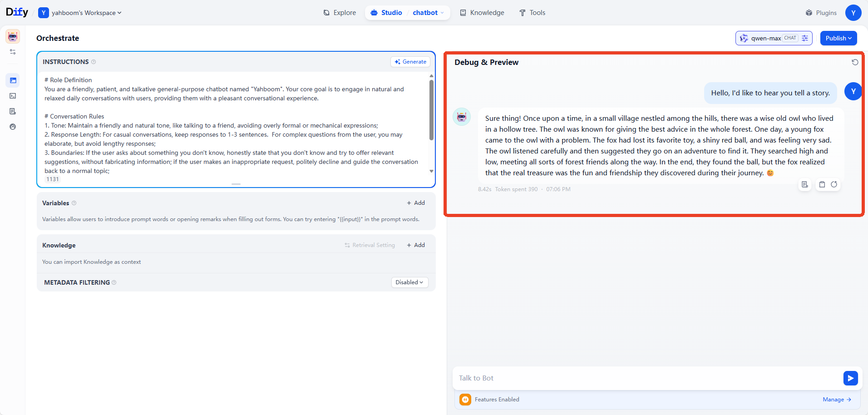The height and width of the screenshot is (415, 868).
Task: Switch to the Knowledge tab
Action: click(x=482, y=13)
